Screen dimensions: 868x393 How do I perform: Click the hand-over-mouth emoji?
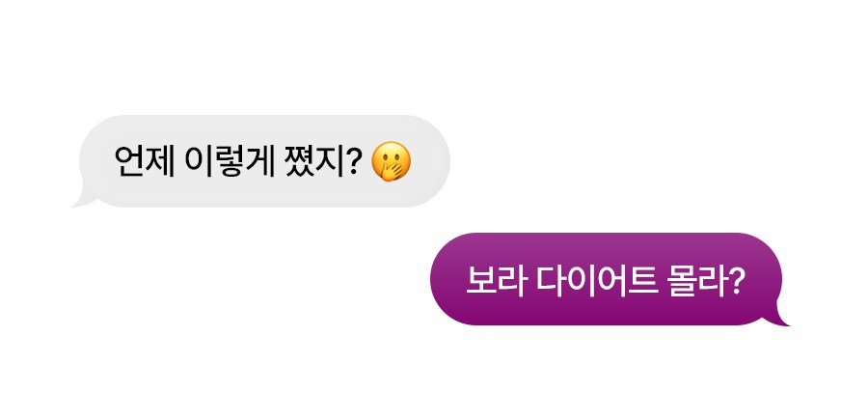click(391, 161)
